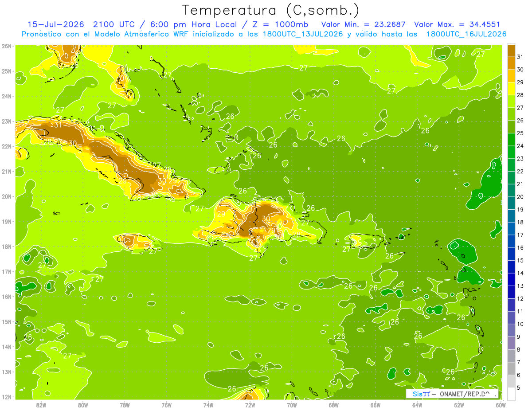
Task: Click the 76W longitude axis label
Action: point(167,405)
